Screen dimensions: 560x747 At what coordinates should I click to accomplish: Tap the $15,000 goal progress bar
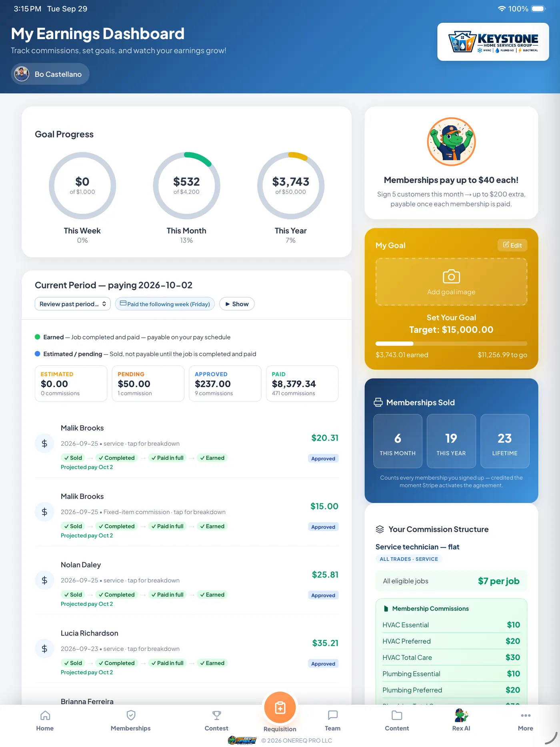pos(451,344)
